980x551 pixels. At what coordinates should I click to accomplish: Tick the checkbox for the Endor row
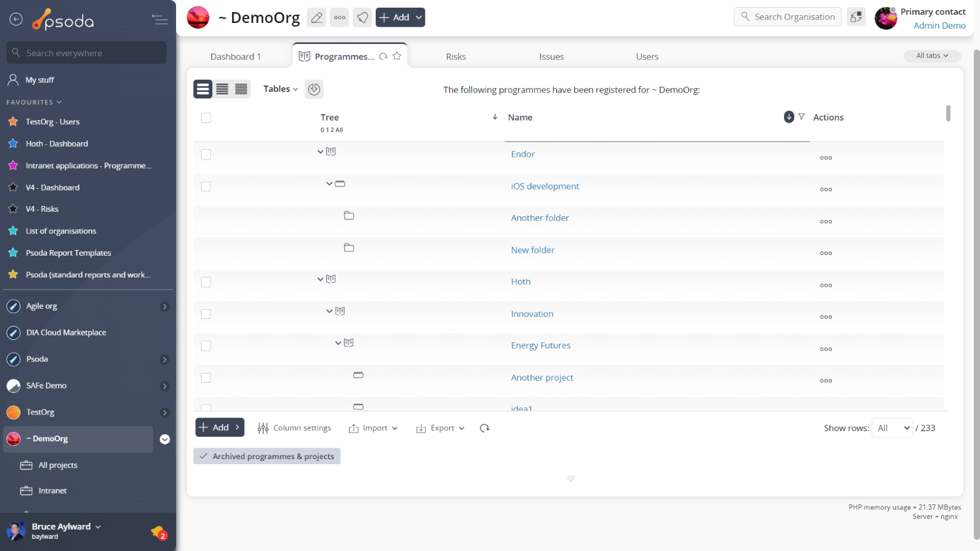click(205, 154)
